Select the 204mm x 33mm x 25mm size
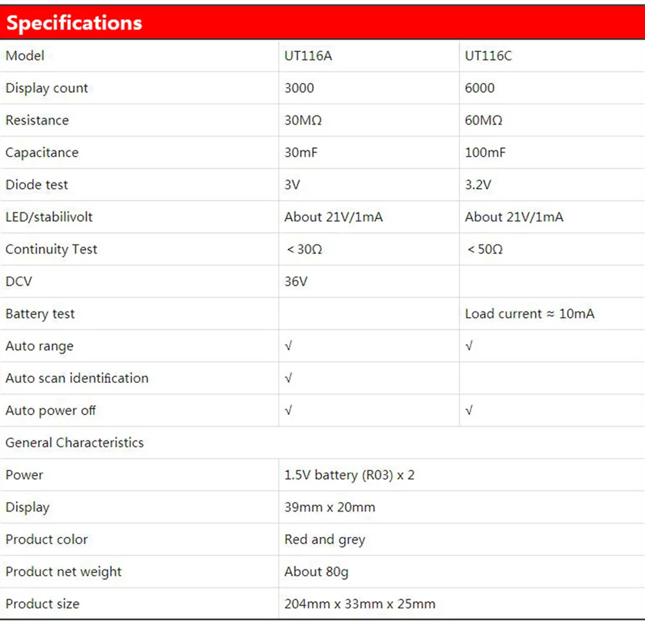The height and width of the screenshot is (644, 645). 360,604
